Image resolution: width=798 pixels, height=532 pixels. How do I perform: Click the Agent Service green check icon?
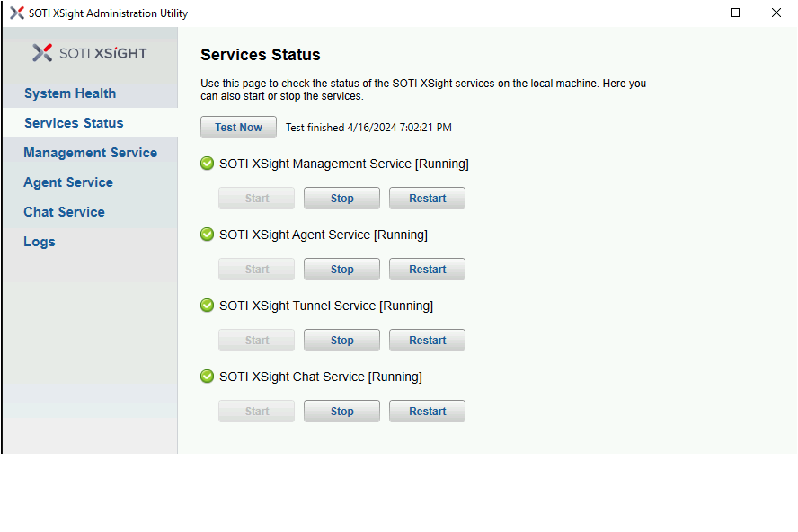click(207, 235)
